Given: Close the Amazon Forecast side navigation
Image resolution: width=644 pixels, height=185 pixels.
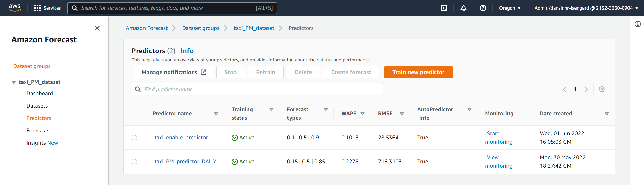Looking at the screenshot, I should (97, 28).
